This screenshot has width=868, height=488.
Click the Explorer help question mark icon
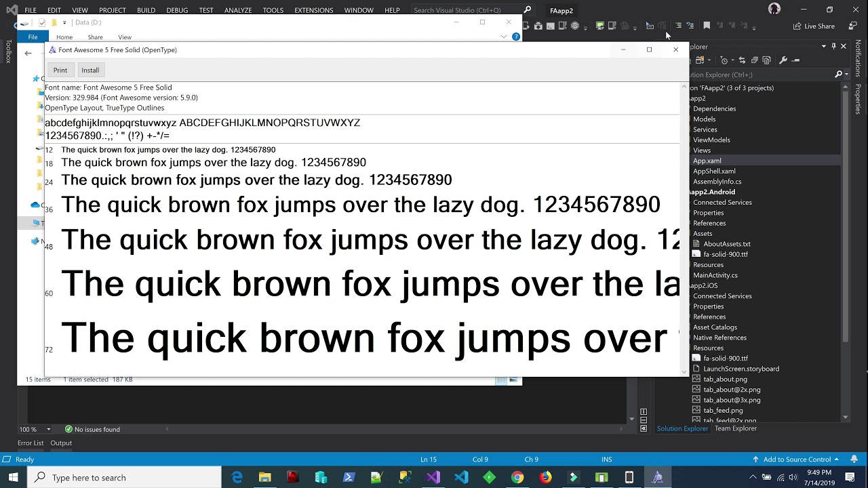516,37
